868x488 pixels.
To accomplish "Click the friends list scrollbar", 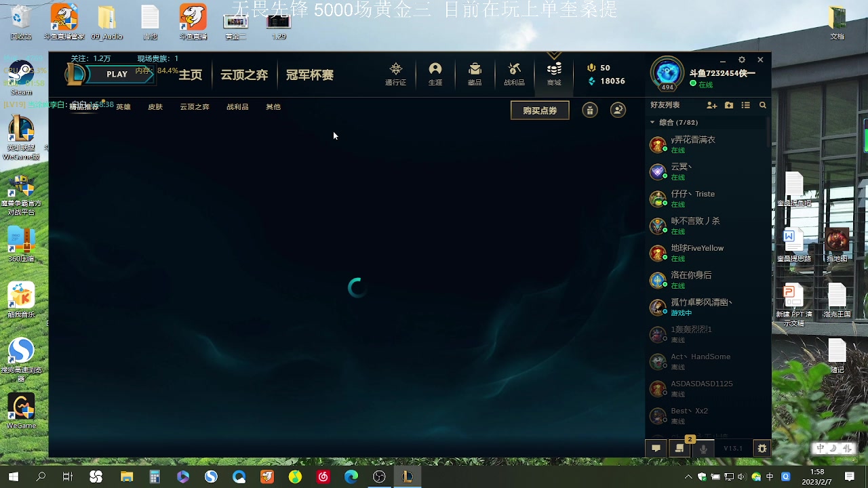I will [x=769, y=132].
